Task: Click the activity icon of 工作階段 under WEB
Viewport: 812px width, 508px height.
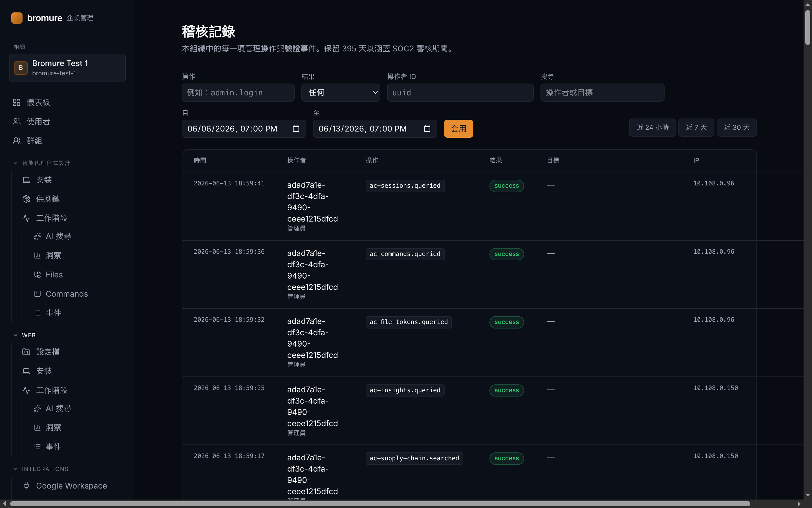Action: (x=26, y=390)
